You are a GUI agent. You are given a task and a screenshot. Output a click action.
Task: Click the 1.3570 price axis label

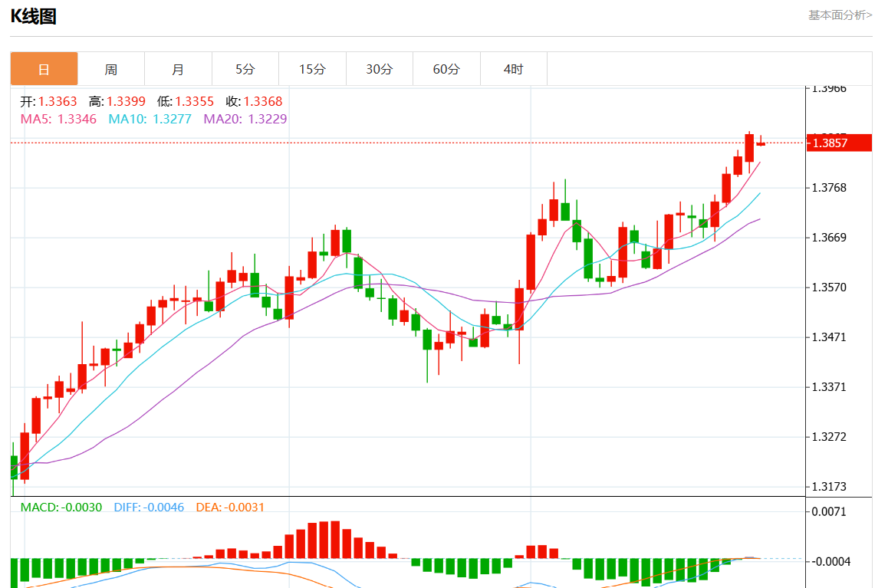829,287
